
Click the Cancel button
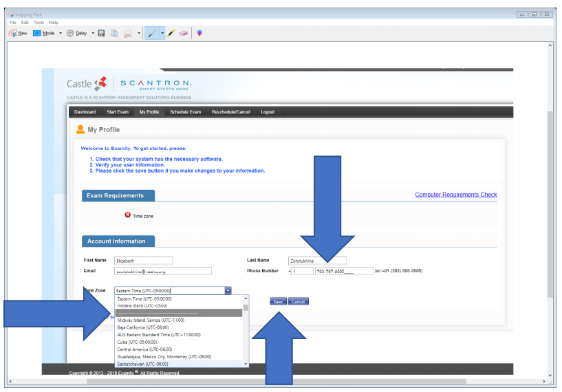click(299, 302)
